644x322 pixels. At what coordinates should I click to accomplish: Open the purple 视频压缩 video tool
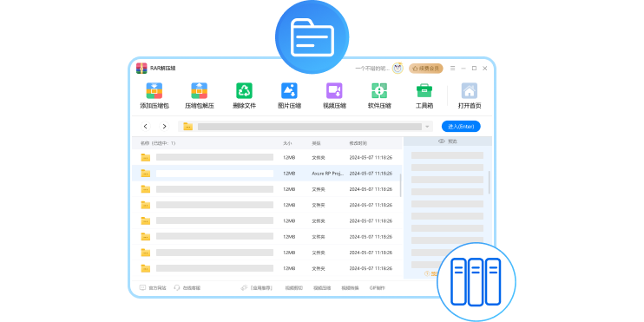point(334,91)
